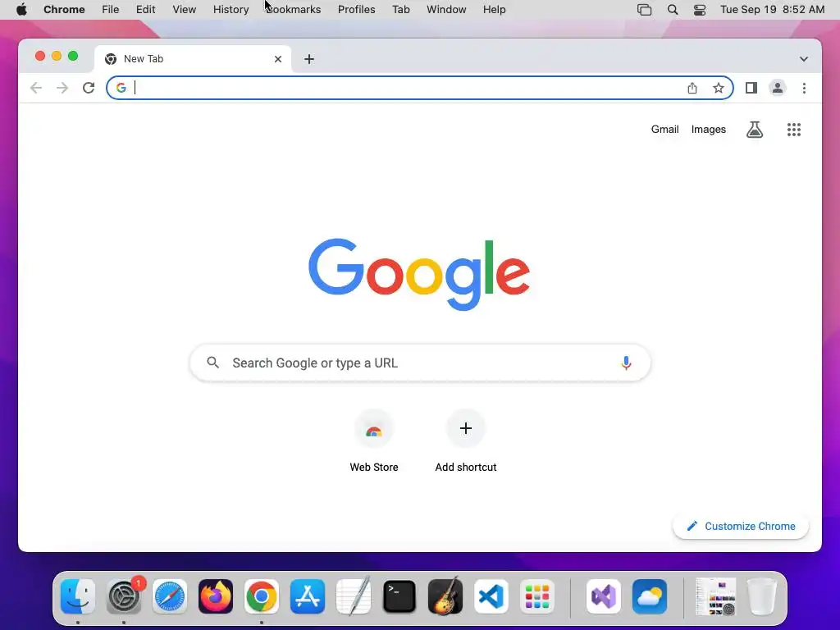Launch Safari from the Dock
Viewport: 840px width, 630px height.
(170, 596)
